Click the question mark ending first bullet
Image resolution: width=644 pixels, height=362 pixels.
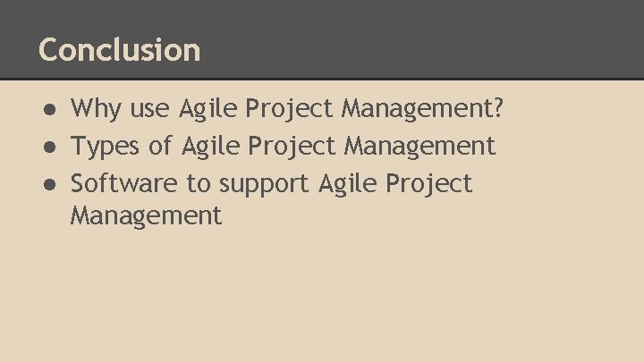(498, 109)
